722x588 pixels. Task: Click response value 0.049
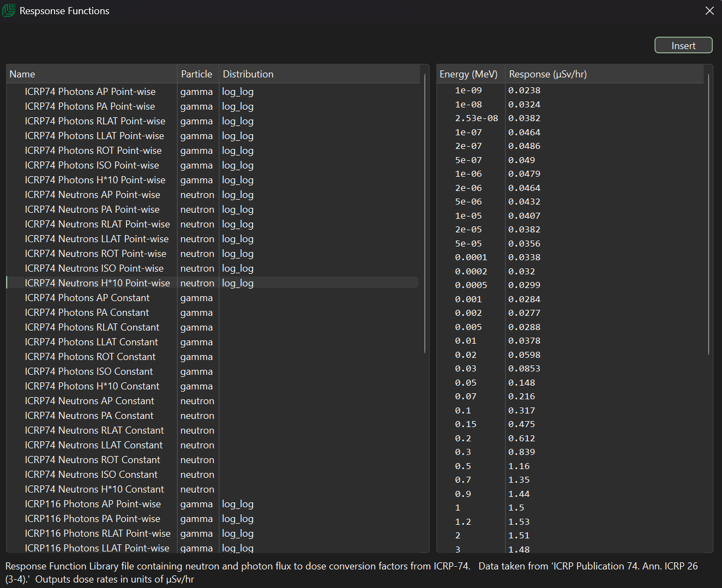pos(521,160)
